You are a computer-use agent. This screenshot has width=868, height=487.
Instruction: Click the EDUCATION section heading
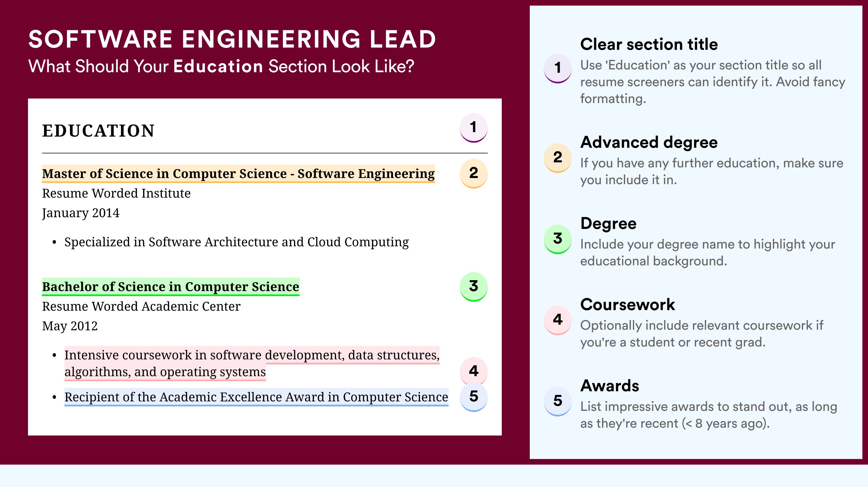click(98, 131)
